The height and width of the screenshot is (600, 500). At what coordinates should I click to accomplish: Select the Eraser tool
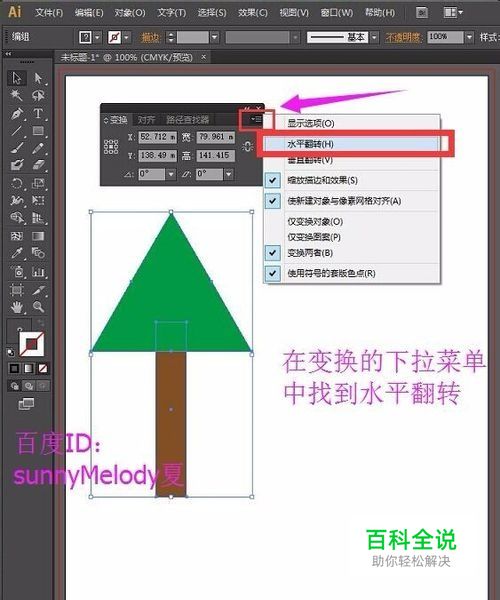click(x=38, y=165)
